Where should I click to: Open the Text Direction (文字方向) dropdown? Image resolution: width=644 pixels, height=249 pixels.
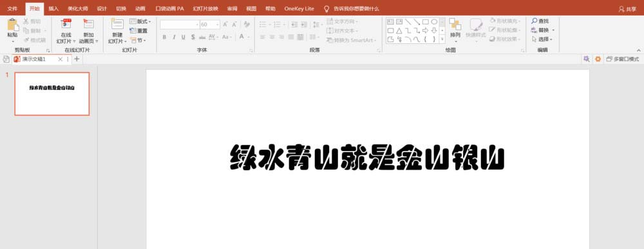(x=342, y=21)
